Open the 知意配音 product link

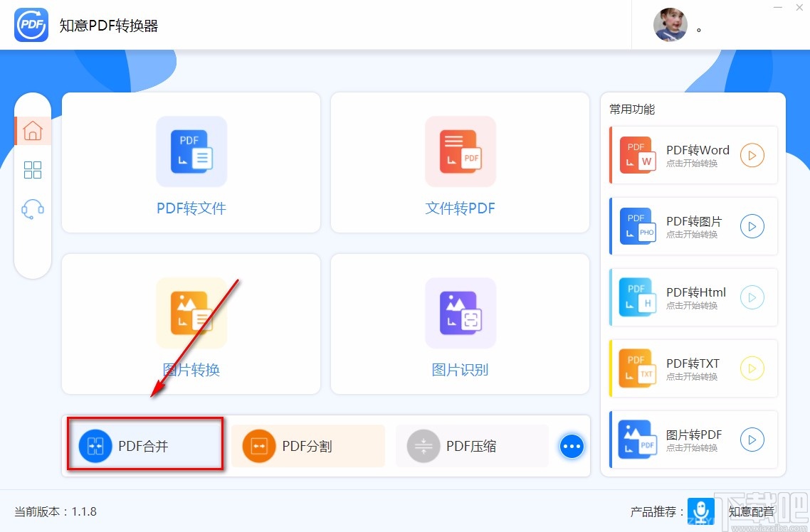(752, 512)
